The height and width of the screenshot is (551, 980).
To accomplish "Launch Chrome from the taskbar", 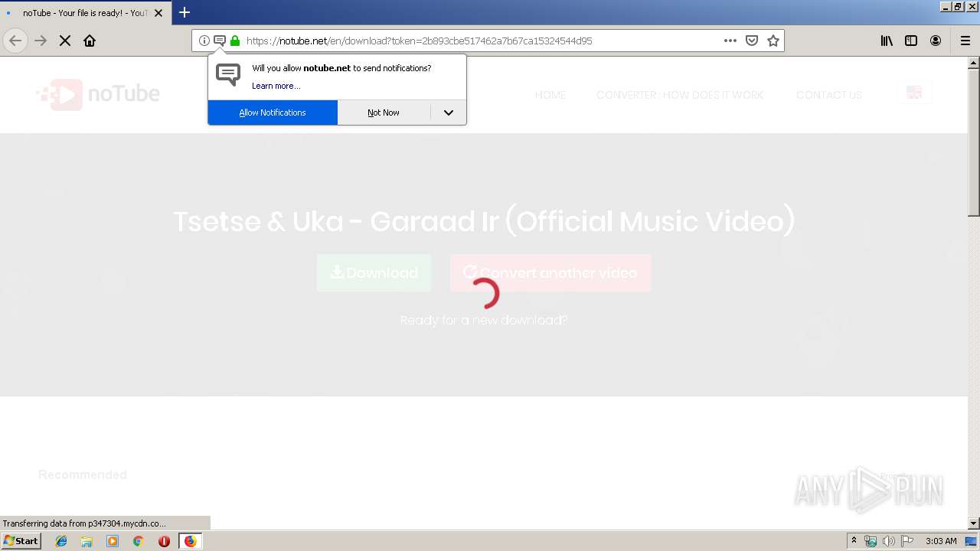I will (x=139, y=541).
